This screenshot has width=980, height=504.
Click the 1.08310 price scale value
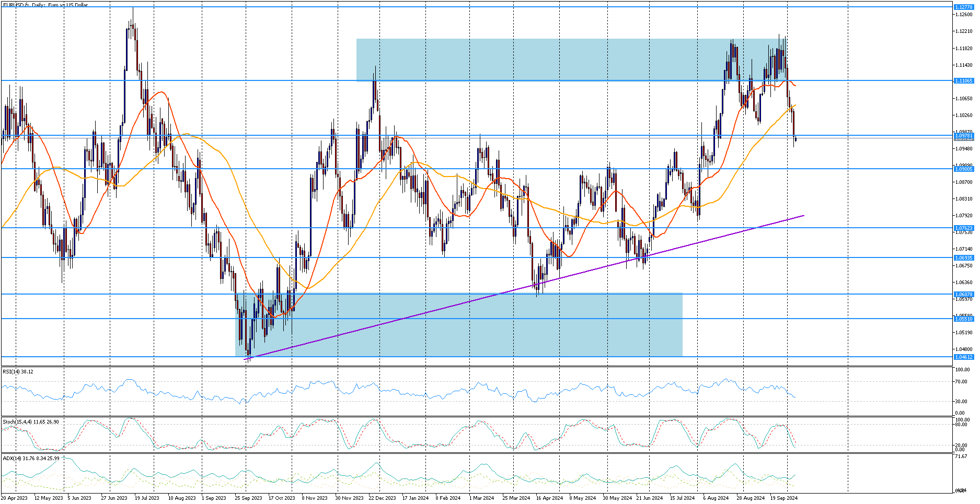pos(964,198)
